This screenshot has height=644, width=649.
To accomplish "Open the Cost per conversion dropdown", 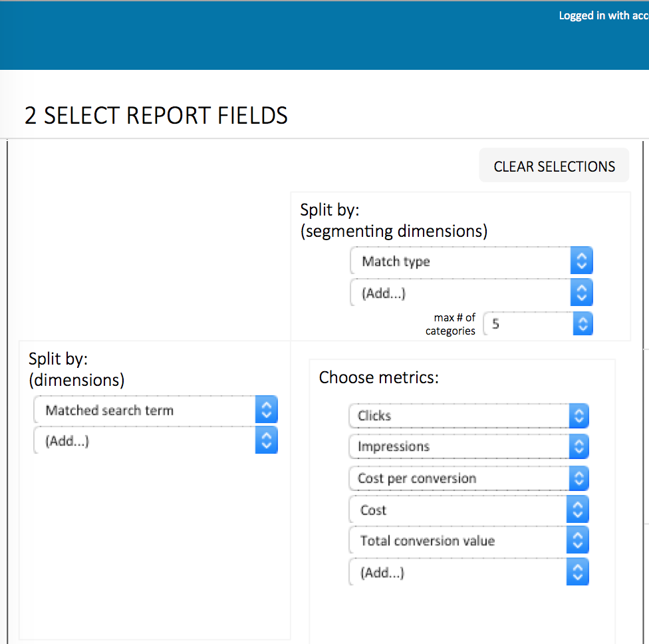I will [x=469, y=478].
